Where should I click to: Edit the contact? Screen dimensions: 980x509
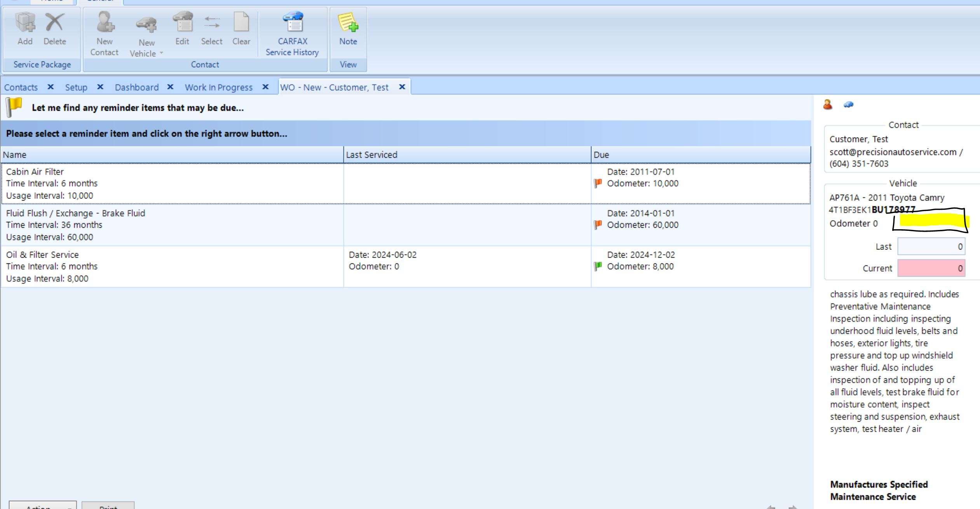pos(182,28)
